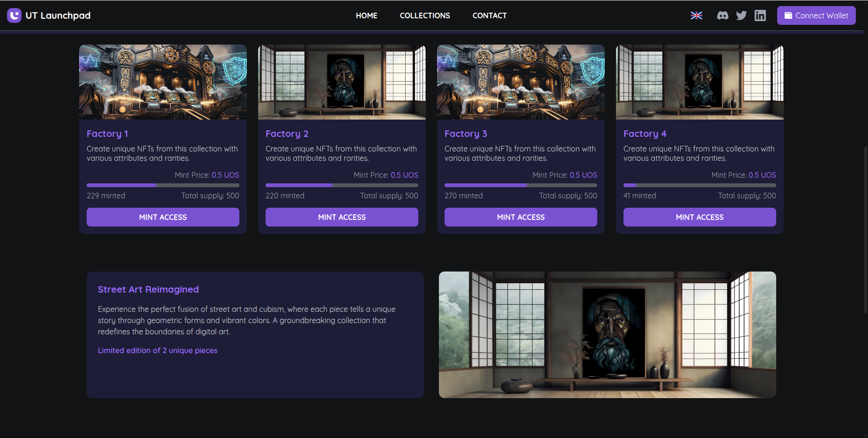Viewport: 868px width, 438px height.
Task: Click the Factory 3 minting progress bar
Action: 520,185
